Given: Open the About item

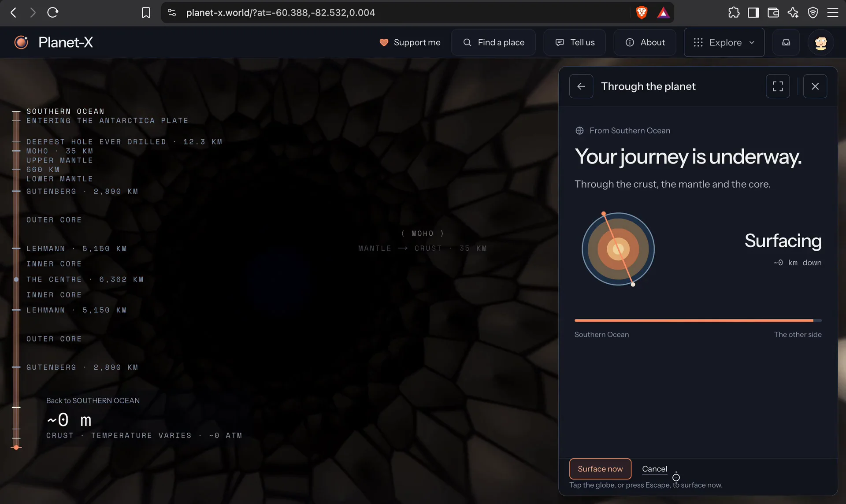Looking at the screenshot, I should pyautogui.click(x=645, y=42).
